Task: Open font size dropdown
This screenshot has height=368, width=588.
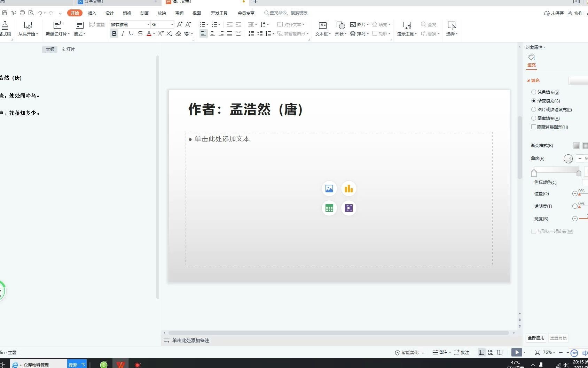Action: [x=172, y=25]
